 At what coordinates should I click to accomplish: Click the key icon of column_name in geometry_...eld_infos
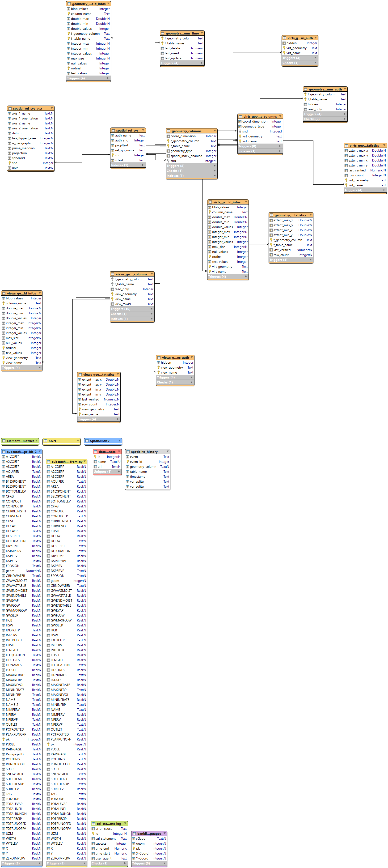click(x=69, y=14)
